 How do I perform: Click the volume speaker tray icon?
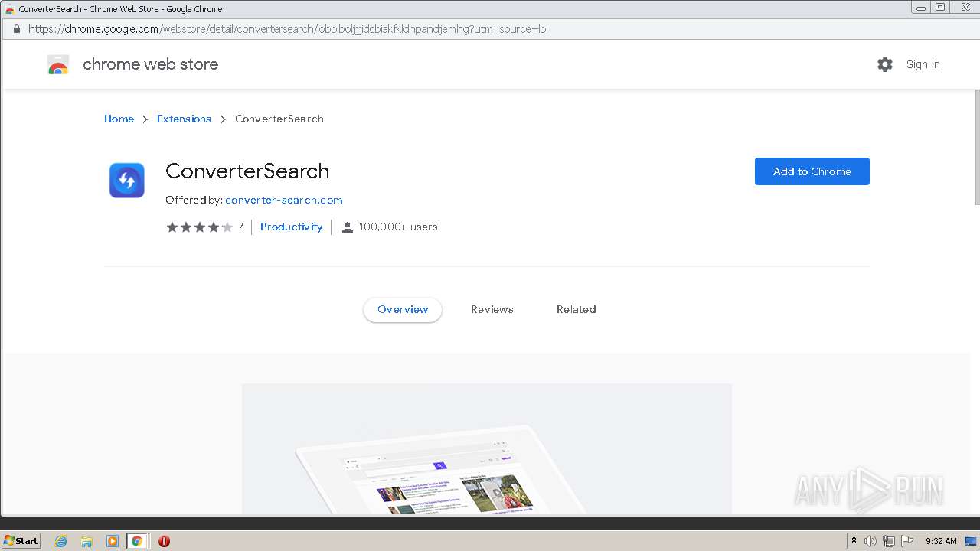point(871,541)
